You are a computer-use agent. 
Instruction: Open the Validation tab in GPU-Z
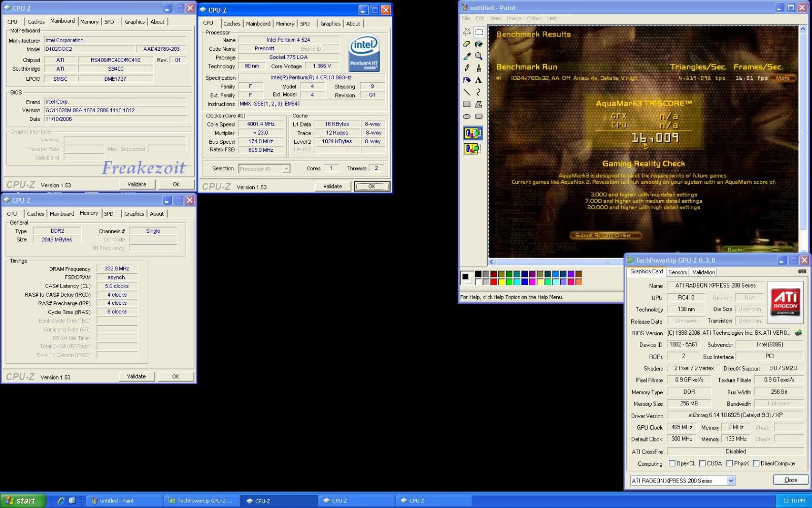coord(703,272)
